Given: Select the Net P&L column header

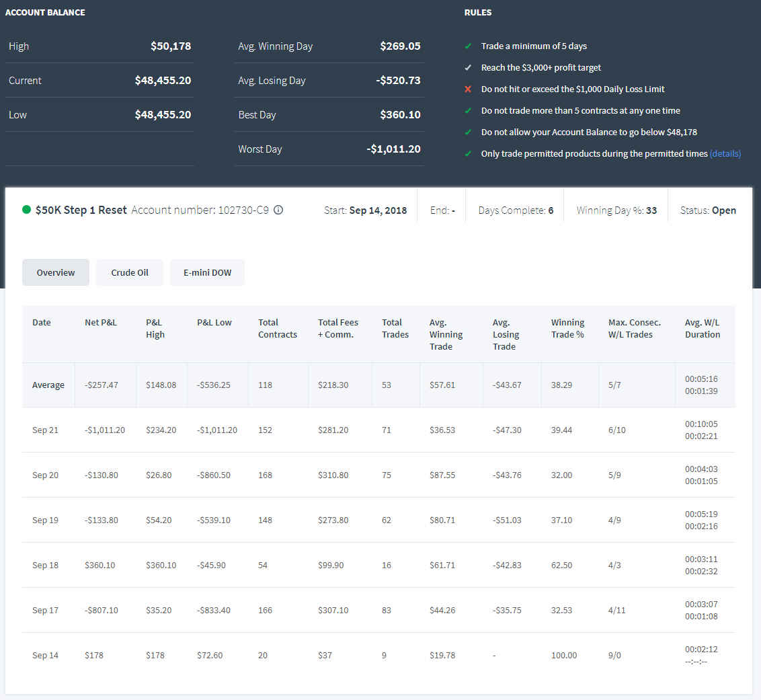Looking at the screenshot, I should [x=100, y=322].
